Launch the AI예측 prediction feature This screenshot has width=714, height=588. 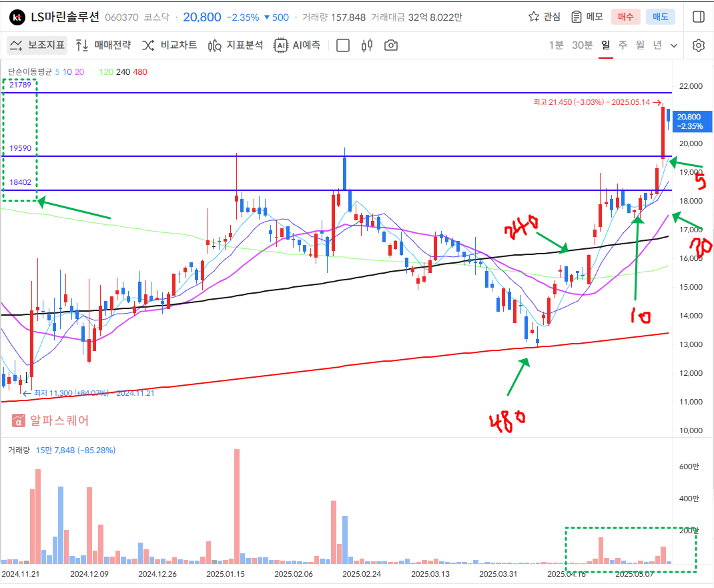coord(298,45)
